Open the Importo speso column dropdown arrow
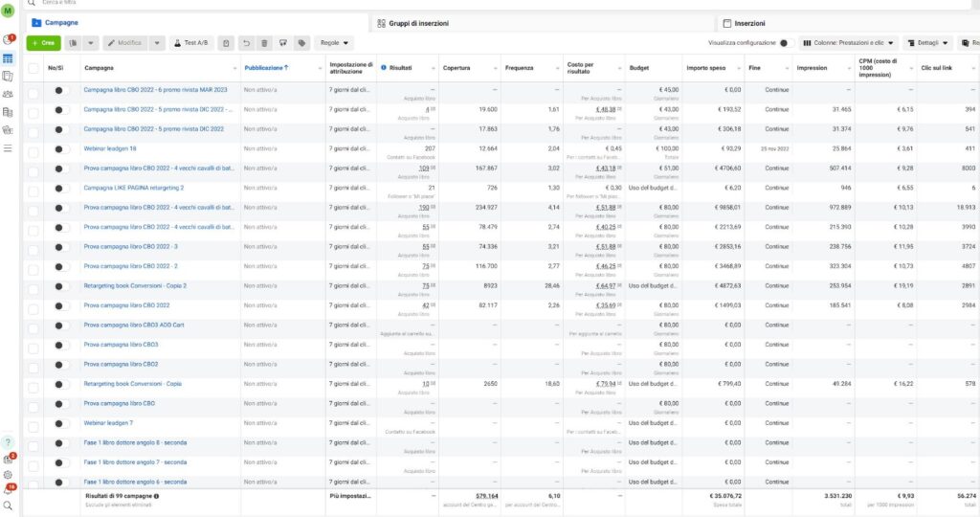This screenshot has height=517, width=980. coord(739,68)
